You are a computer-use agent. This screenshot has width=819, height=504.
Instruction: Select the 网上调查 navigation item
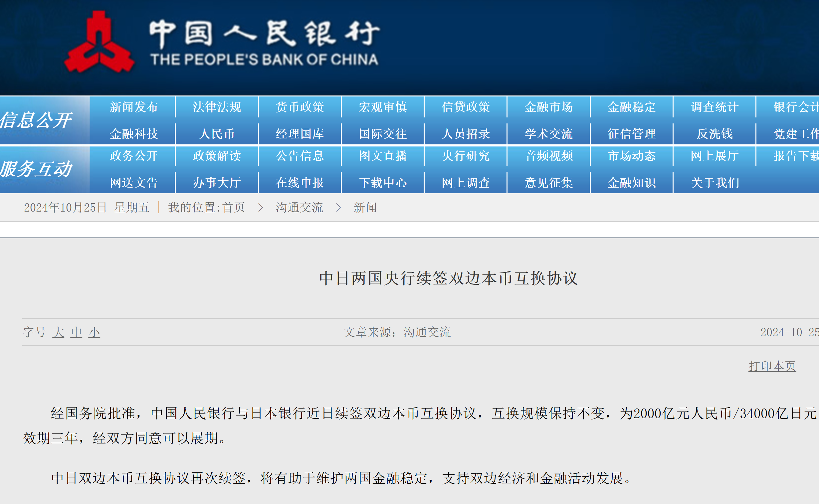[466, 183]
